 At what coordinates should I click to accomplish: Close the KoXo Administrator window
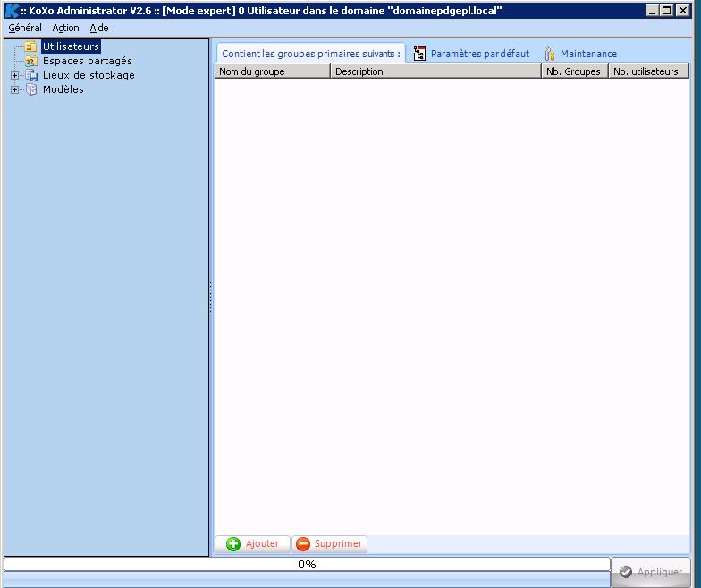683,11
